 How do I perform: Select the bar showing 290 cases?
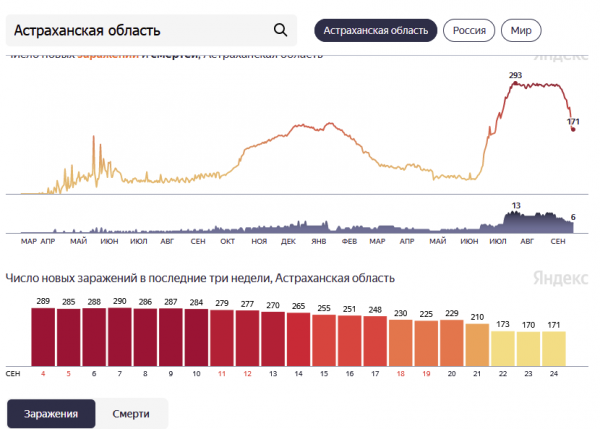(x=120, y=336)
